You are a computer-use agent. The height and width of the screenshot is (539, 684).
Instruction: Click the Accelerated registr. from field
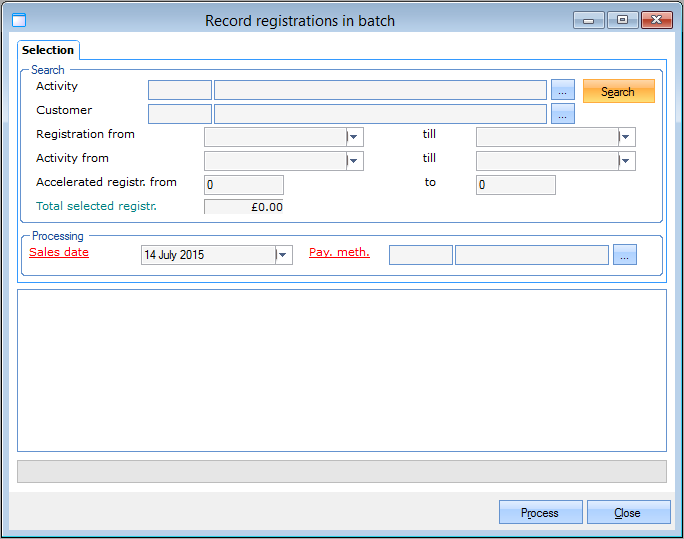(244, 185)
